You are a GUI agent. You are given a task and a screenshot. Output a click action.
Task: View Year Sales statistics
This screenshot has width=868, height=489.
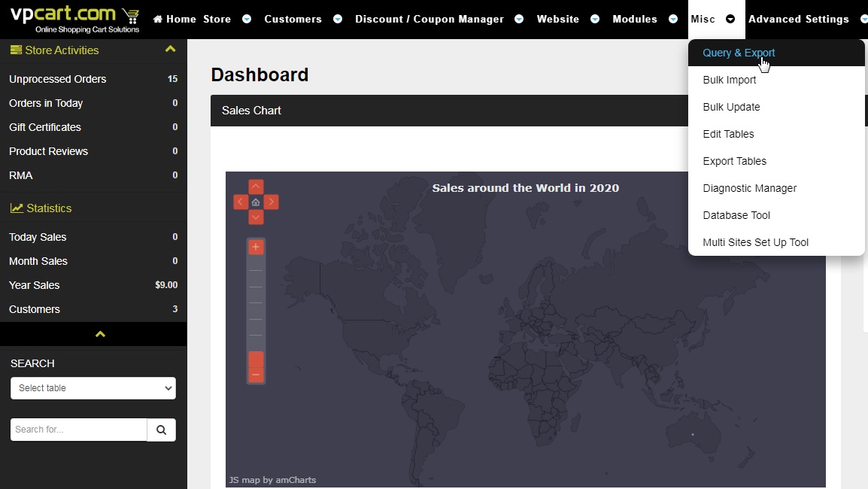coord(35,285)
